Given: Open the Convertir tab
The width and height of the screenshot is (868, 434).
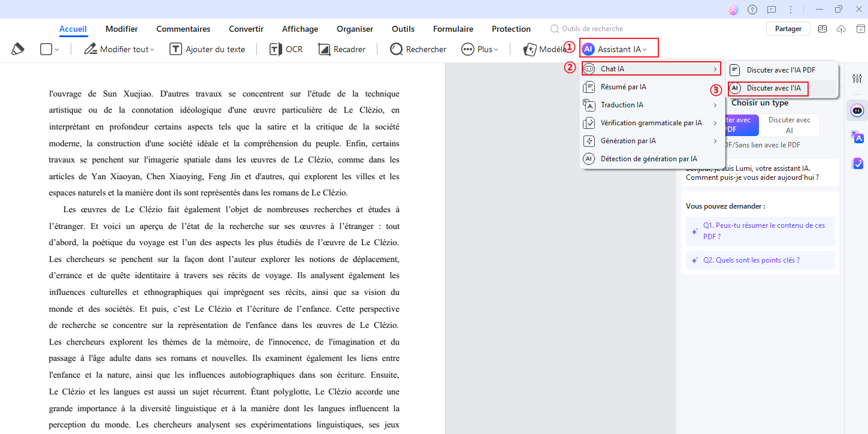Looking at the screenshot, I should coord(246,29).
